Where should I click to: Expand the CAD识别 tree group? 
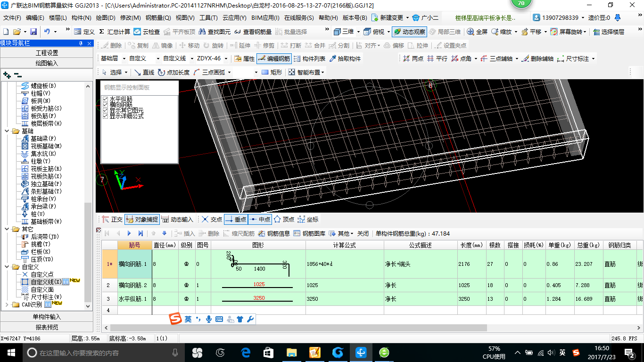pyautogui.click(x=8, y=304)
